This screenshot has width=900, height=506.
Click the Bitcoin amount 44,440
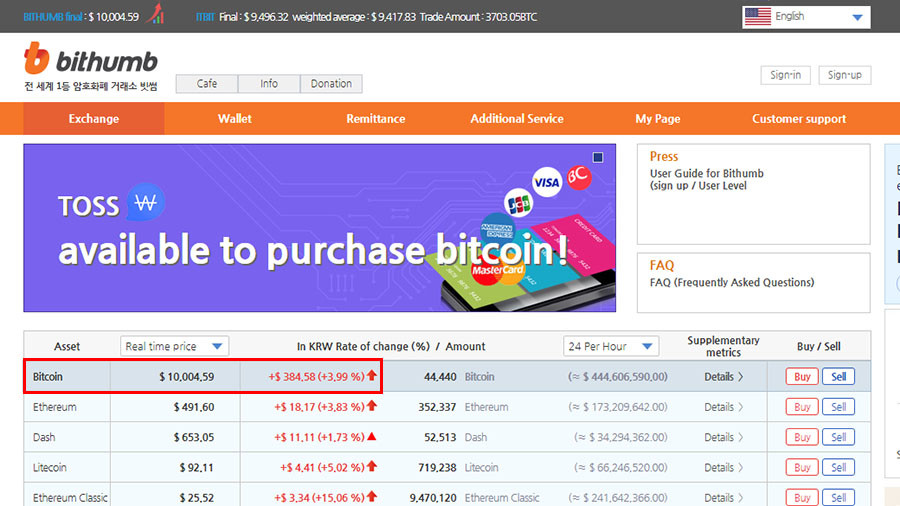tap(440, 377)
